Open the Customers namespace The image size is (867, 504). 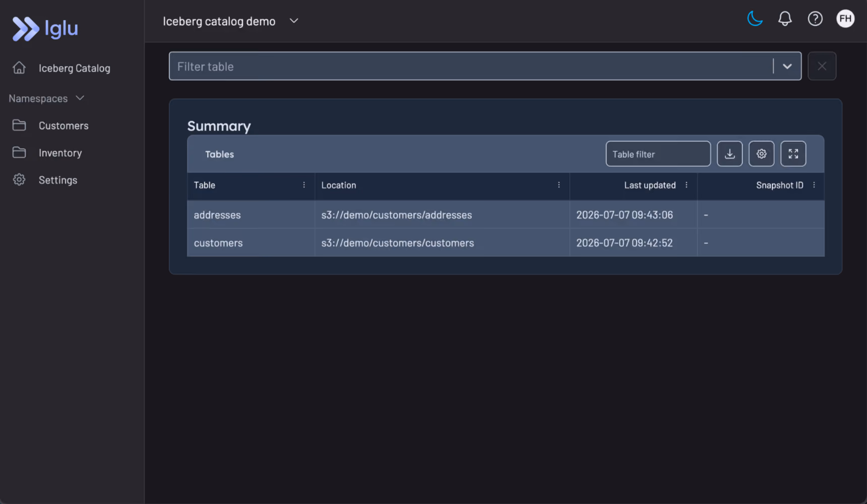[x=64, y=125]
